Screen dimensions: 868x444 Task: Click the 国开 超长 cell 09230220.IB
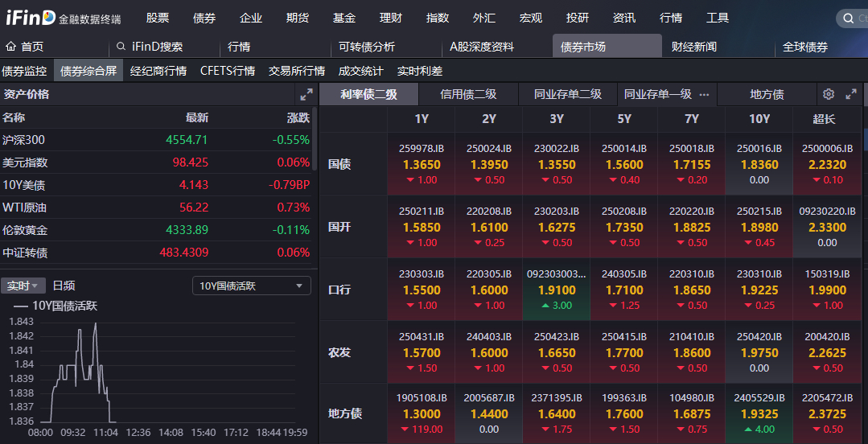827,227
